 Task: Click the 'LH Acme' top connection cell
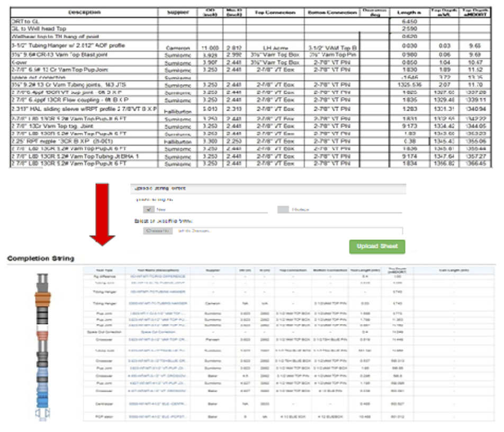coord(275,48)
